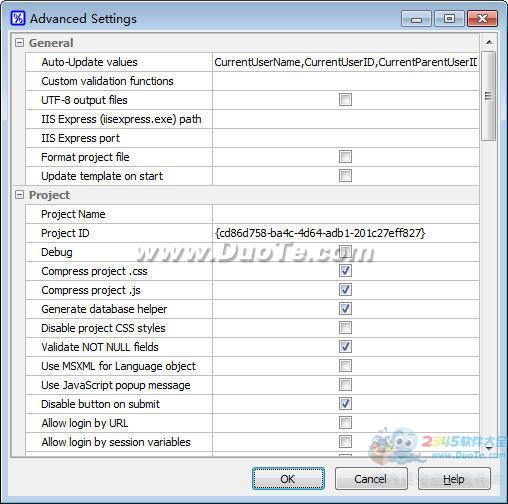The height and width of the screenshot is (504, 508).
Task: Toggle Format project file checkbox
Action: 345,156
